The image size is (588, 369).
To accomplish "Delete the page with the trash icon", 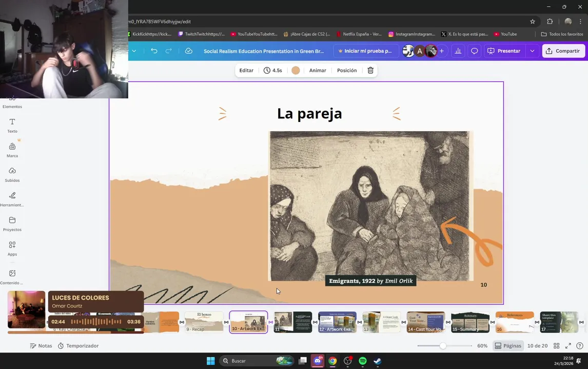I will (x=370, y=70).
